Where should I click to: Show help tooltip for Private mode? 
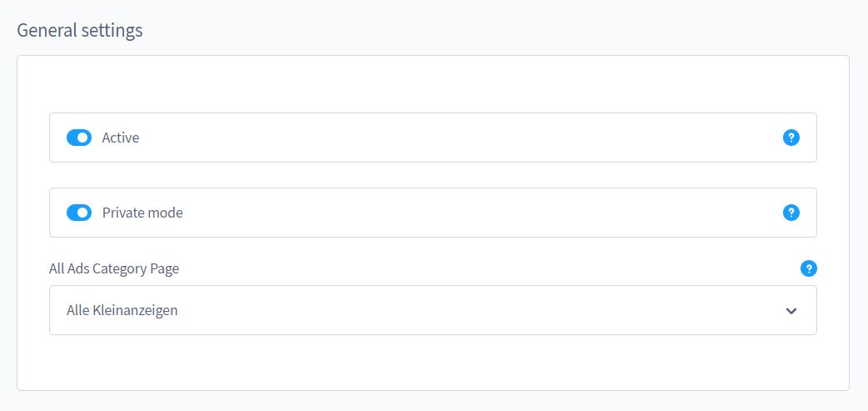pos(791,213)
